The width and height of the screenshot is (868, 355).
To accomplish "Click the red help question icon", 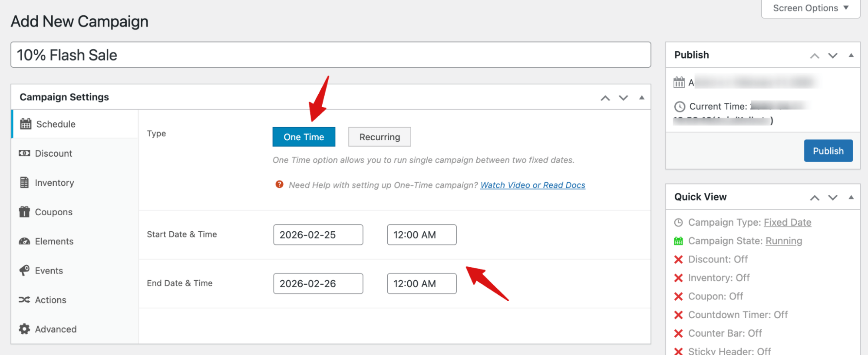I will pos(279,184).
